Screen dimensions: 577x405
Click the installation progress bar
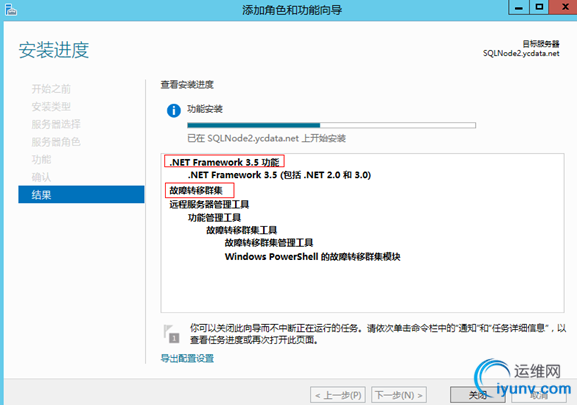point(331,125)
